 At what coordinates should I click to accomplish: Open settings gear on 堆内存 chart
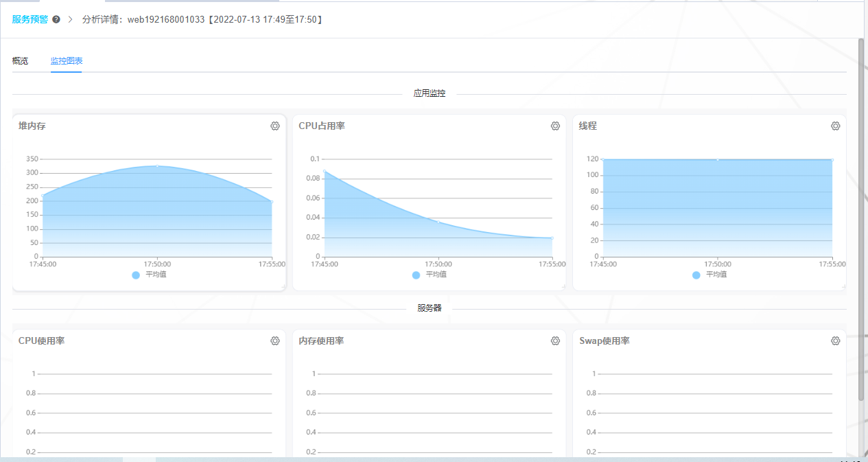pyautogui.click(x=275, y=126)
